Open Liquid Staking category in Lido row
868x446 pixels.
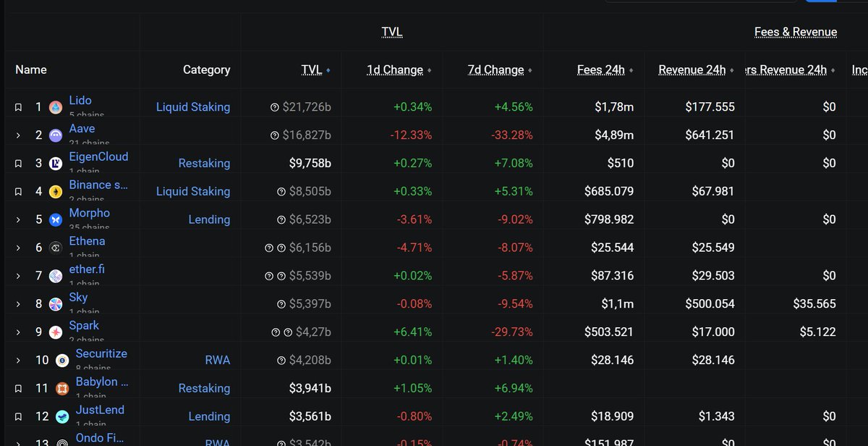193,107
